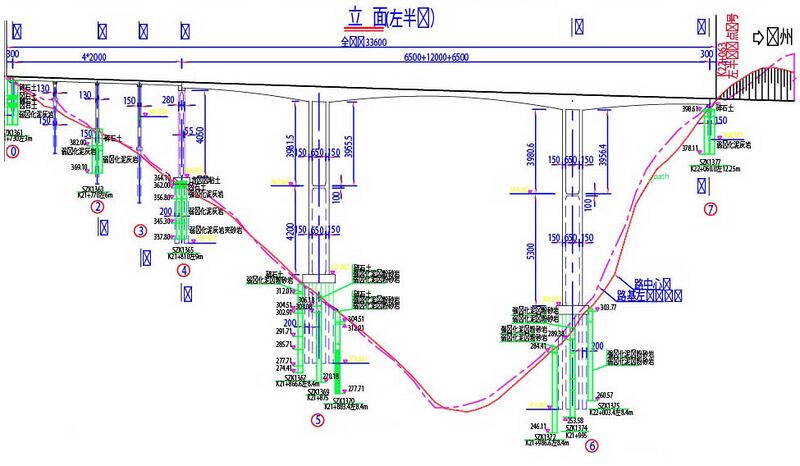Select elevation value 285.71
Image resolution: width=800 pixels, height=466 pixels.
284,345
